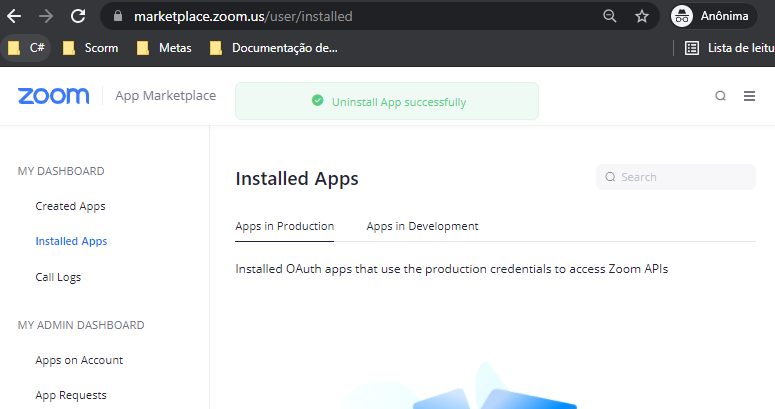Click the MY DASHBOARD heading
The width and height of the screenshot is (775, 409).
(x=61, y=171)
